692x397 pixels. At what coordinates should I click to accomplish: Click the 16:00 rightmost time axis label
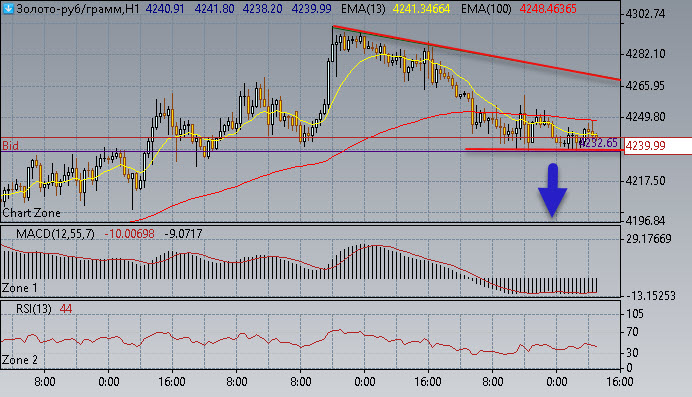point(620,382)
